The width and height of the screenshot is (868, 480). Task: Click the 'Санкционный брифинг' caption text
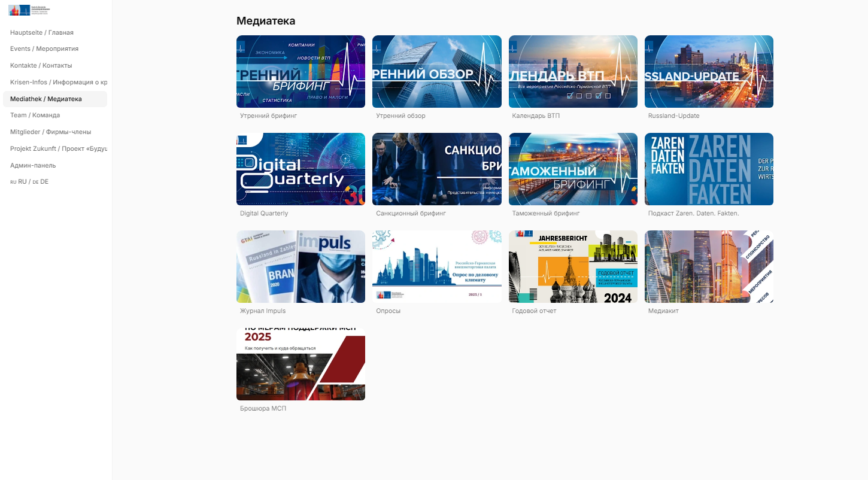pos(411,213)
